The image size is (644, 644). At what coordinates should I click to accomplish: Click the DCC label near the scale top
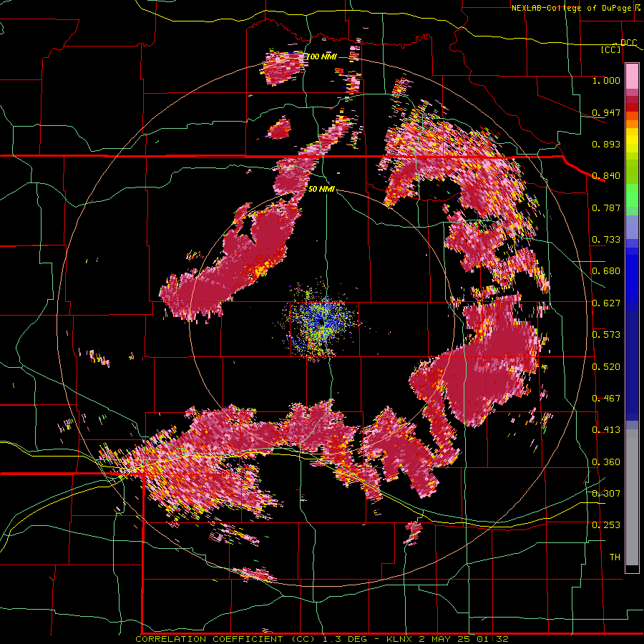[x=628, y=43]
